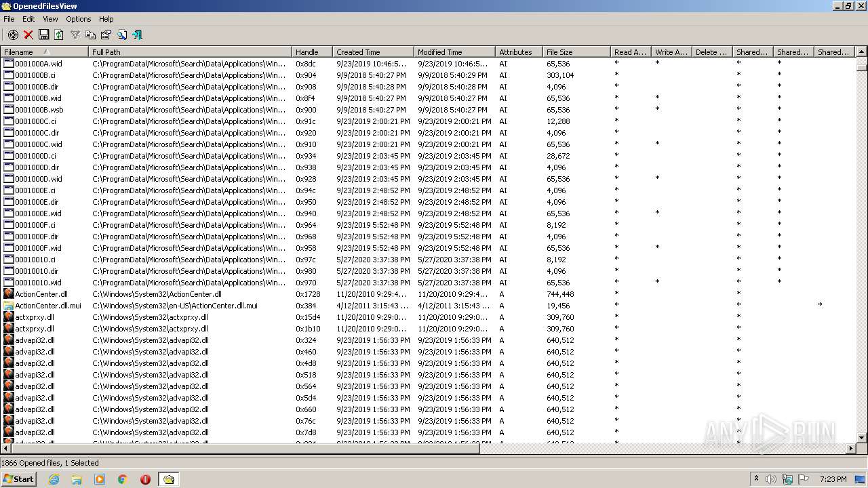Click the path C:\Windows\System32\en-US\ActionCenter.dll.mui
Viewport: 868px width, 488px height.
click(175, 305)
